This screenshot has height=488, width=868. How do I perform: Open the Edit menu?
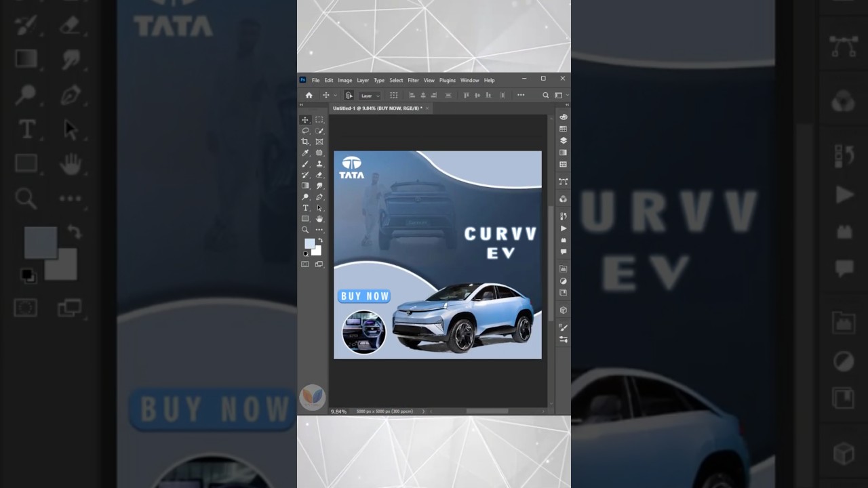point(329,80)
